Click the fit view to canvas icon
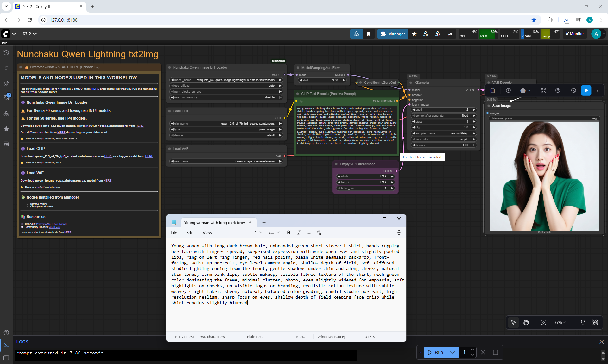This screenshot has height=364, width=608. (543, 322)
